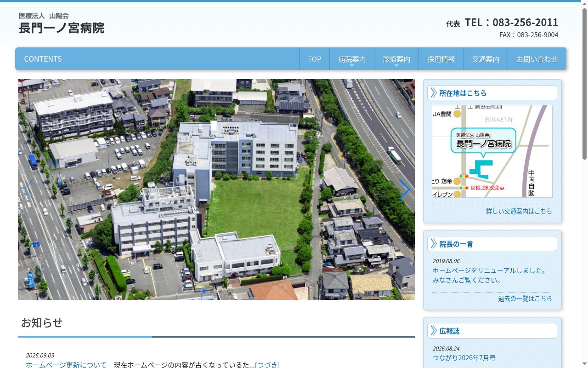Open the 採用情報 menu item

click(x=441, y=59)
